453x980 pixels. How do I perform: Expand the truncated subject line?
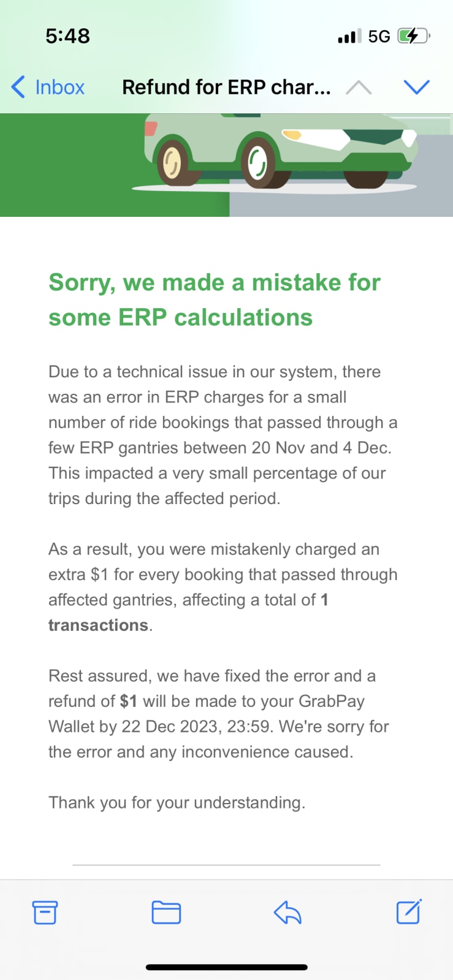(x=227, y=87)
